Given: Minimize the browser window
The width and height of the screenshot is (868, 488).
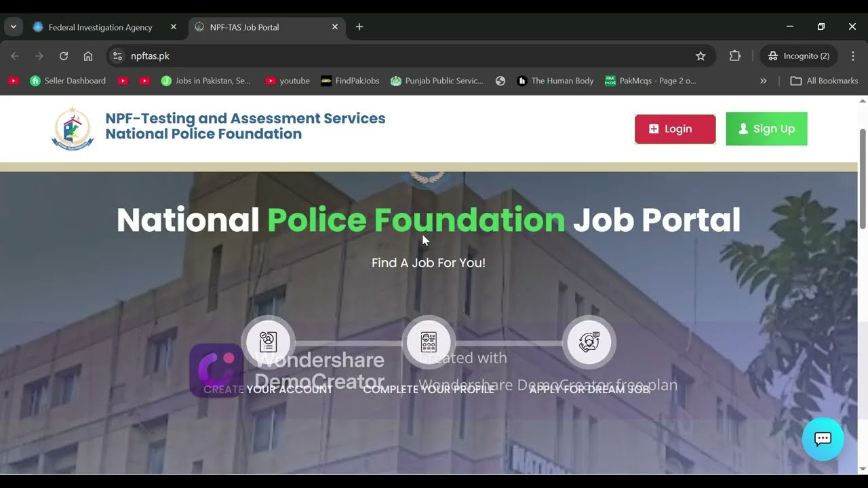Looking at the screenshot, I should [790, 27].
